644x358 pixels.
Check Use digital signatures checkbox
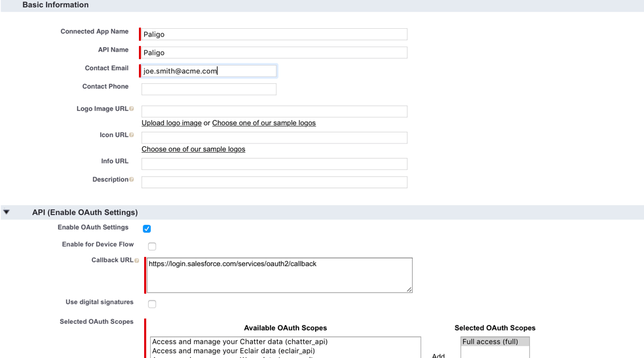point(152,304)
